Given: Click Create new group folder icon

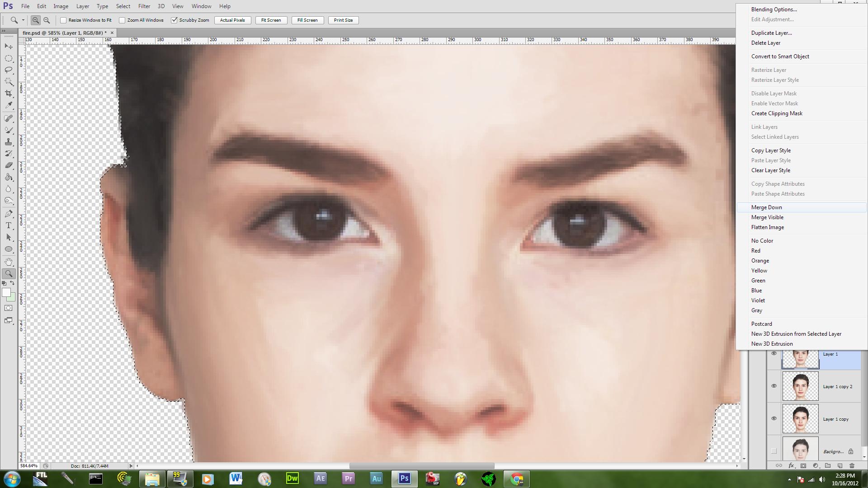Looking at the screenshot, I should (x=828, y=465).
